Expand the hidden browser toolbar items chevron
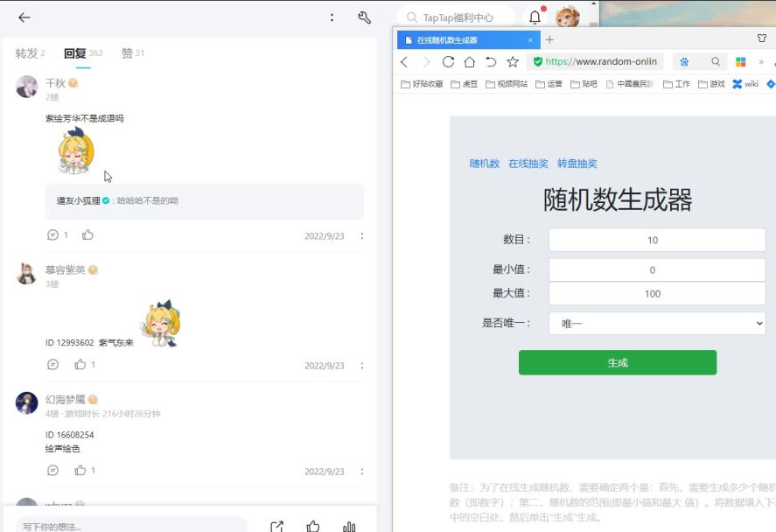This screenshot has height=532, width=776. [761, 62]
